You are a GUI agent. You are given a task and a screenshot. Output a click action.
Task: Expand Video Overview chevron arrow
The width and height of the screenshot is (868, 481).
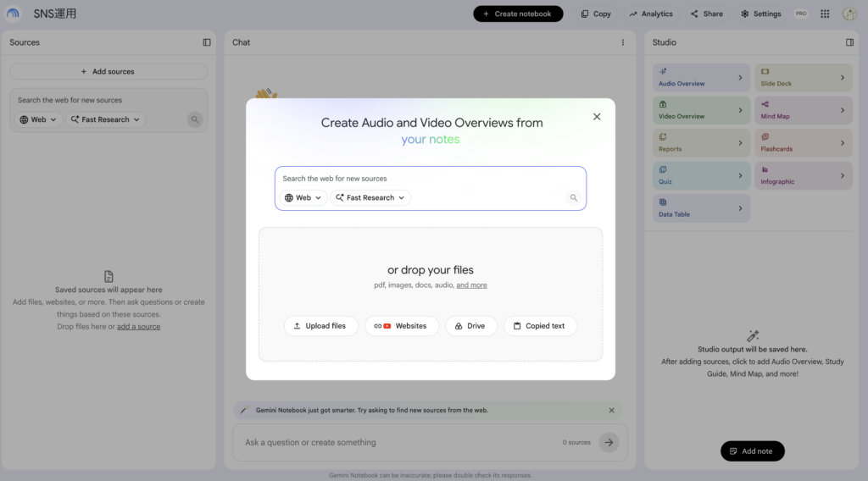[740, 111]
